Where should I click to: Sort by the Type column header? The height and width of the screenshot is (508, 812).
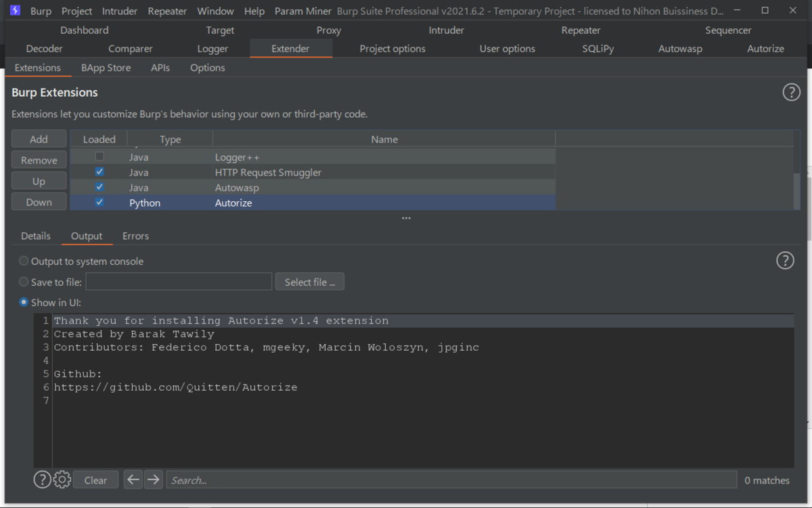tap(171, 139)
